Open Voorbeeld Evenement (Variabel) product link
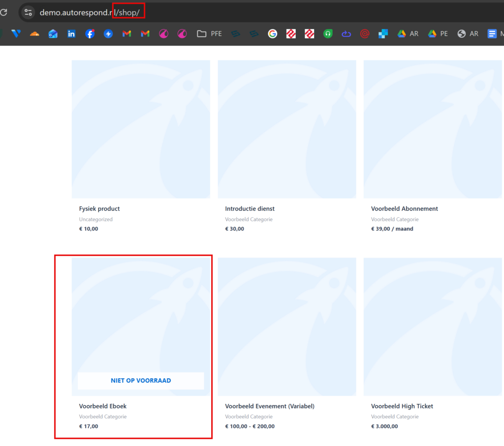The height and width of the screenshot is (446, 504). point(269,406)
